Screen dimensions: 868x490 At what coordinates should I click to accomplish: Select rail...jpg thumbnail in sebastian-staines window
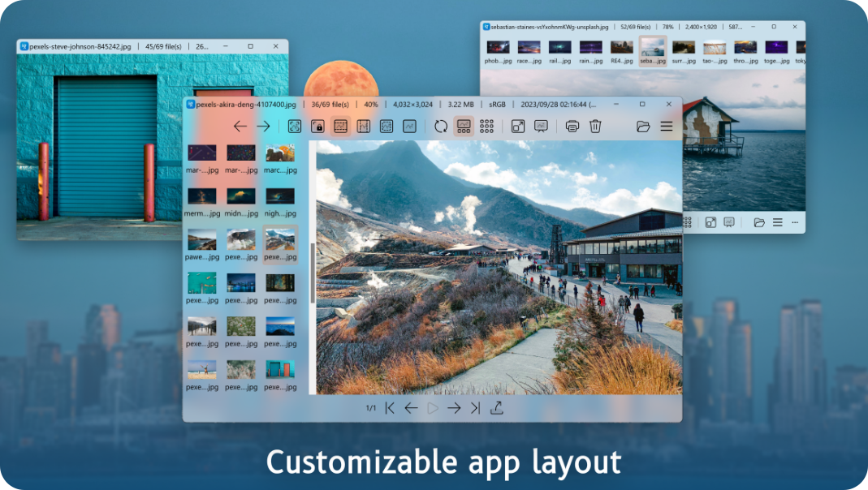point(559,52)
